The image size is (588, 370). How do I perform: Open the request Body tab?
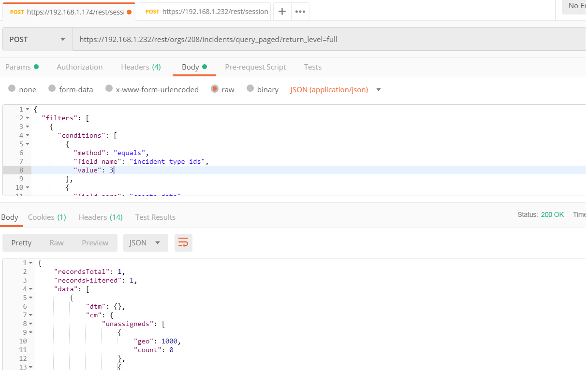(x=194, y=67)
